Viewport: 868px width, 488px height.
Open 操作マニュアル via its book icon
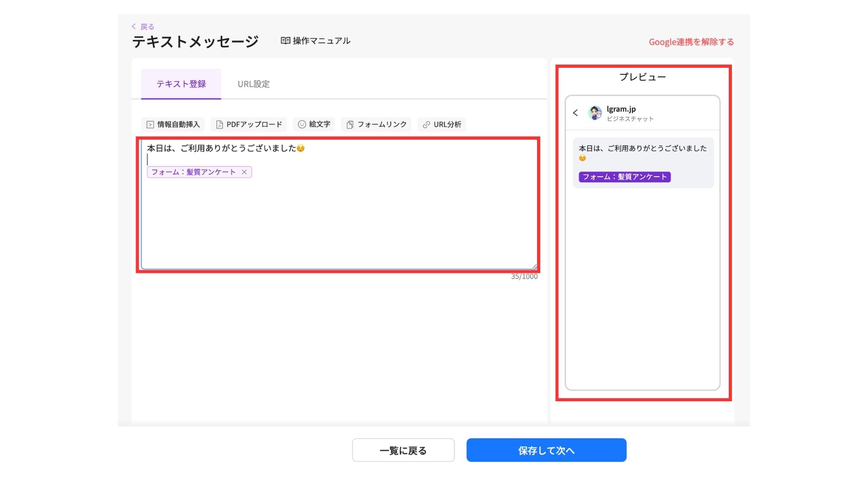(285, 41)
